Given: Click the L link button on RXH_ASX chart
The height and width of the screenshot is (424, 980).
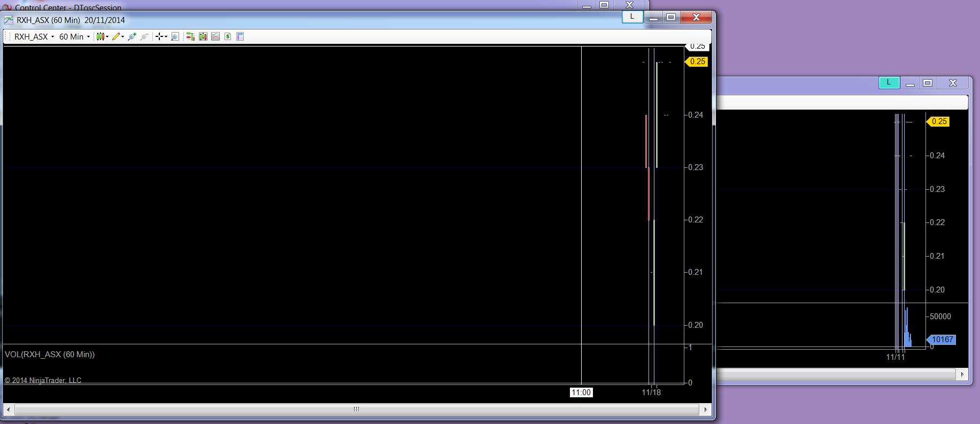Looking at the screenshot, I should 632,17.
